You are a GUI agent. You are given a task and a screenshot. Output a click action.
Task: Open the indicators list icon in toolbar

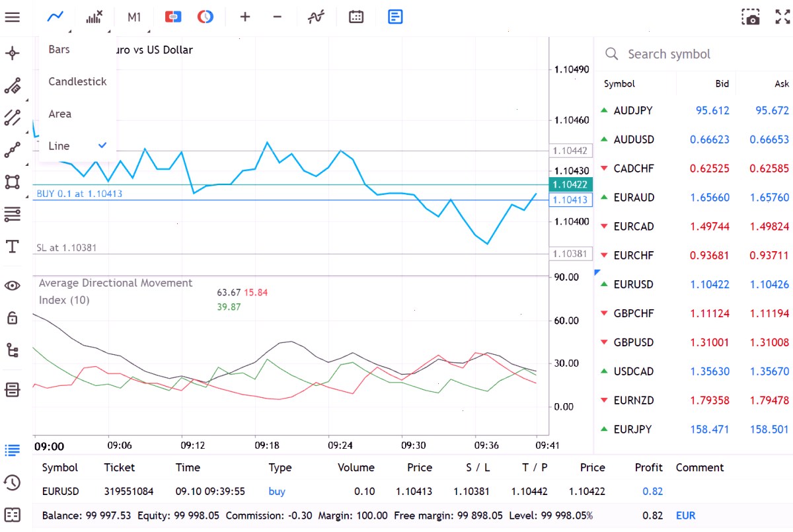tap(94, 17)
